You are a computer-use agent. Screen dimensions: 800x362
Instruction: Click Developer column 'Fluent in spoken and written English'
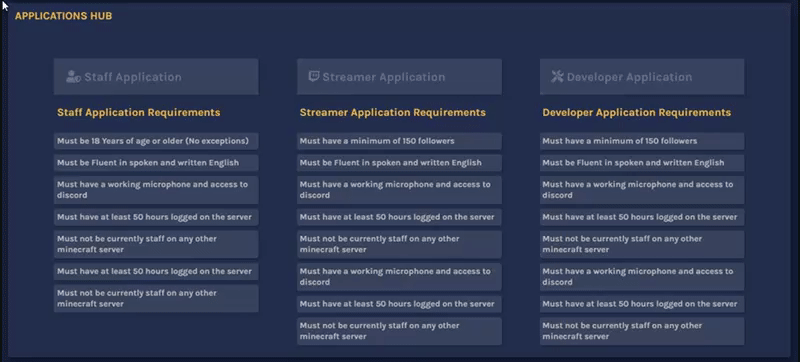click(642, 163)
